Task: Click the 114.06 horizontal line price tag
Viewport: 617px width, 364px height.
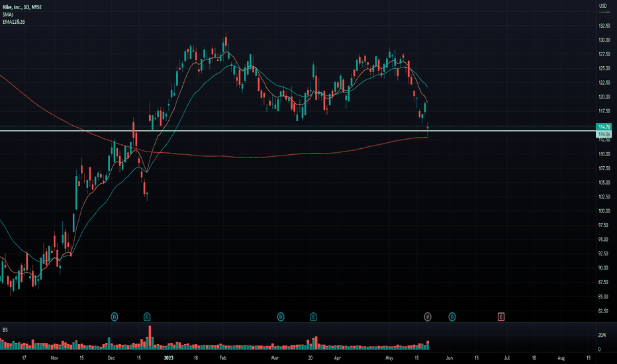Action: (604, 134)
